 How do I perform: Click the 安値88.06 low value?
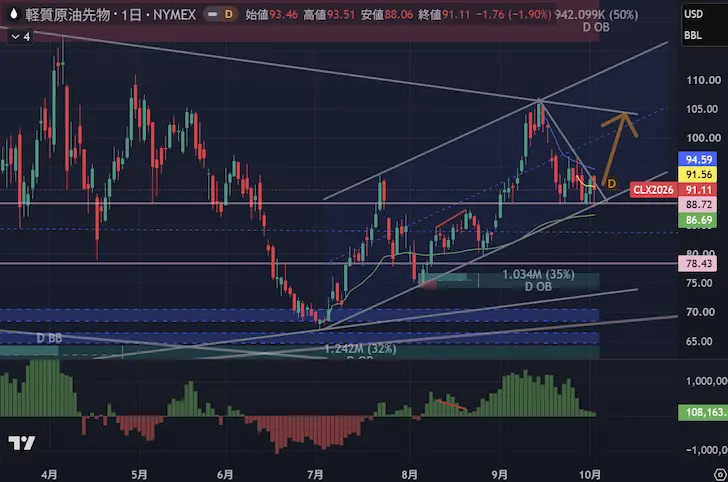click(387, 15)
